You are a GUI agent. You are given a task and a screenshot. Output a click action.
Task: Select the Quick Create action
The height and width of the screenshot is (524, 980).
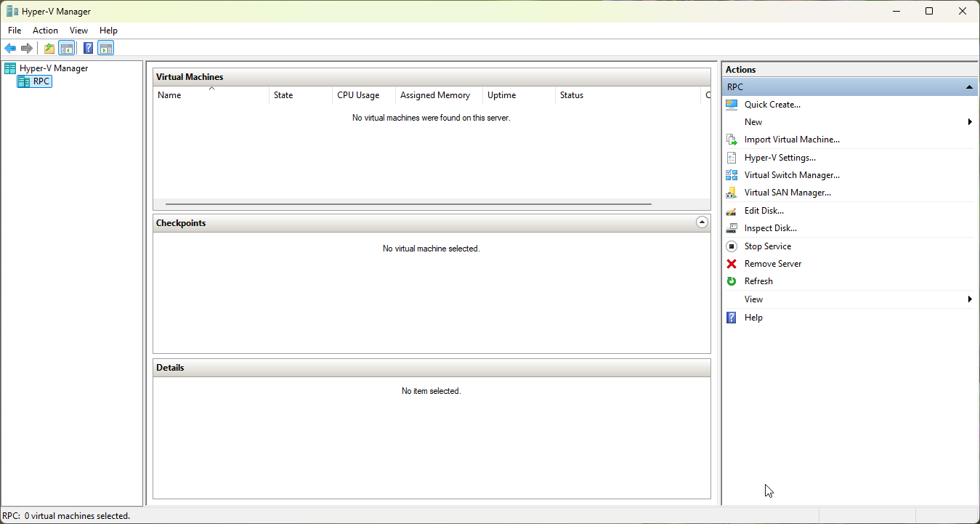click(x=772, y=104)
